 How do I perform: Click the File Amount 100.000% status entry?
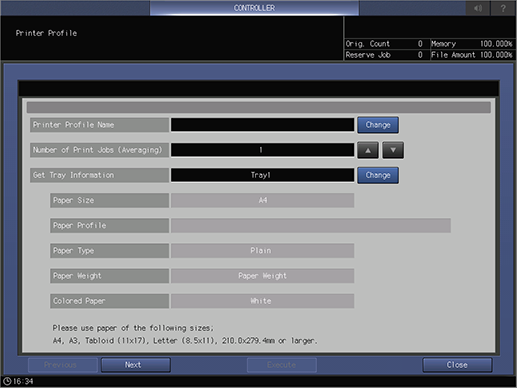472,55
